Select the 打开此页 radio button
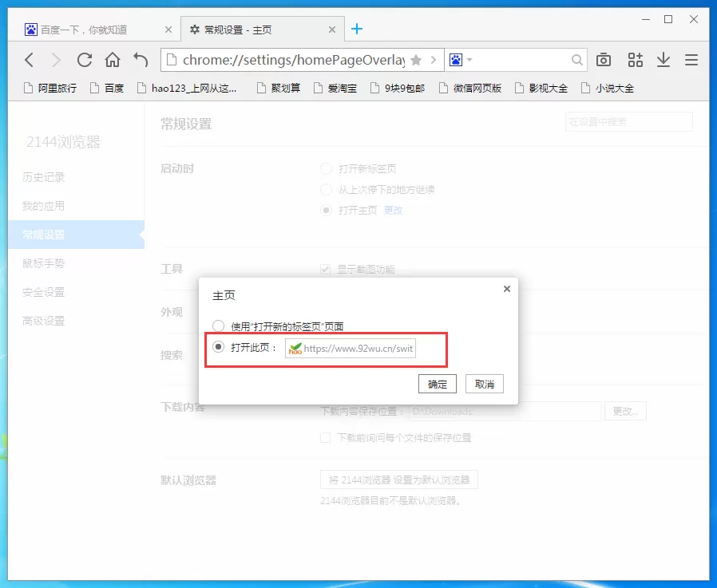The width and height of the screenshot is (717, 588). [219, 347]
